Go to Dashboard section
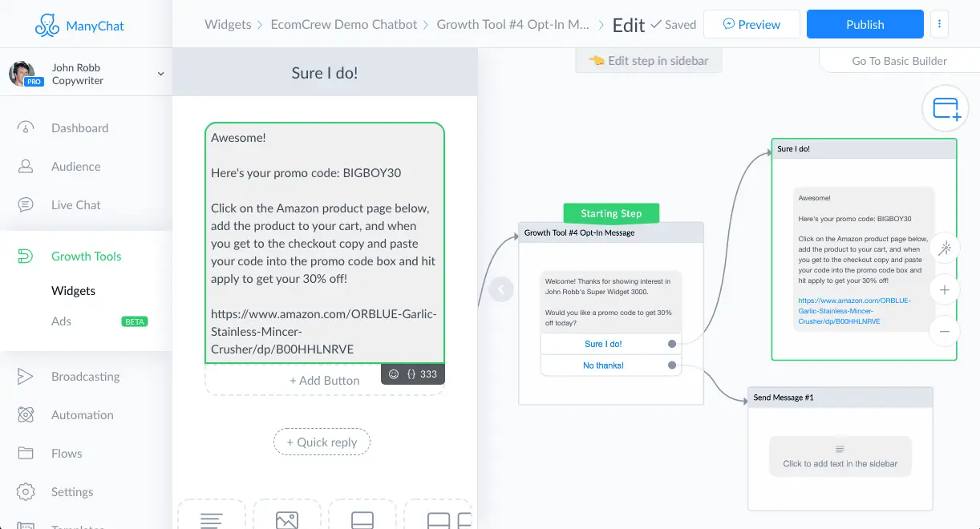 [x=79, y=128]
